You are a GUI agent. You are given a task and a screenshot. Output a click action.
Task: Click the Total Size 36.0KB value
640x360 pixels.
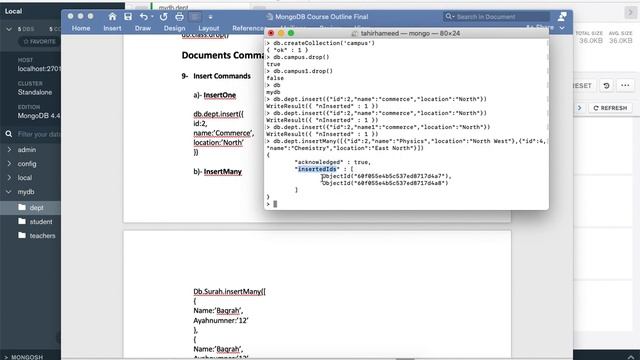[591, 41]
